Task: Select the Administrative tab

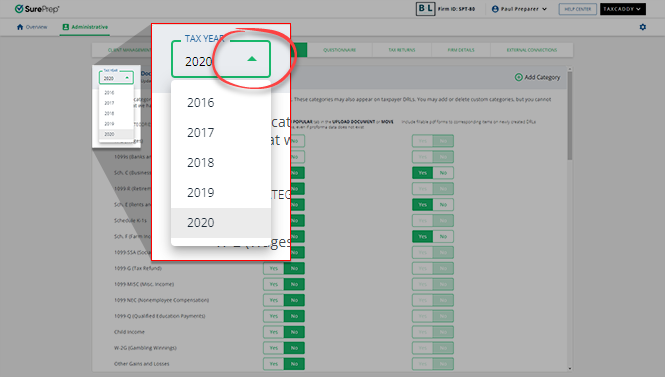Action: [x=85, y=27]
